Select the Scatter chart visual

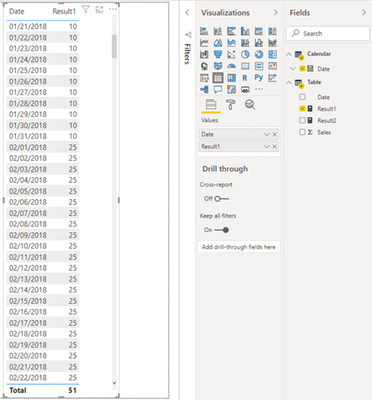click(x=231, y=54)
